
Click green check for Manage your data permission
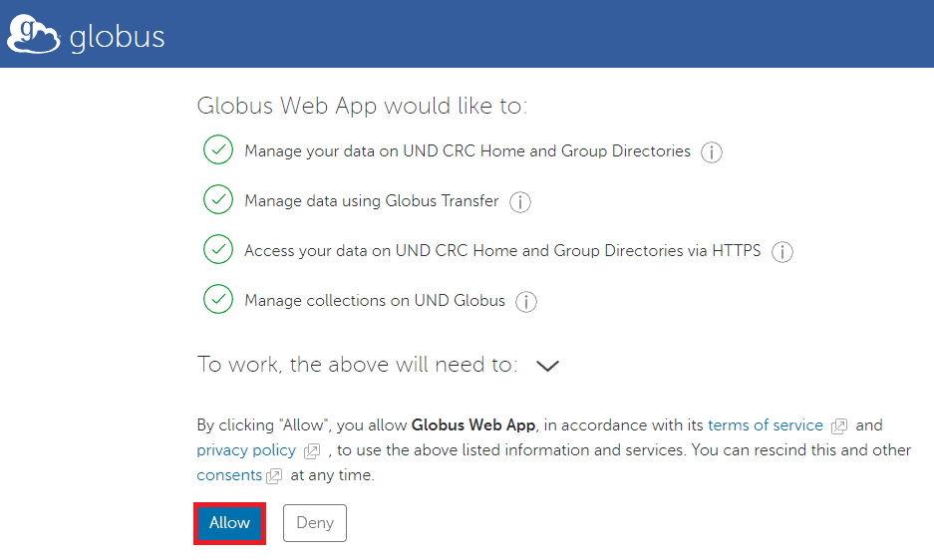[x=218, y=150]
